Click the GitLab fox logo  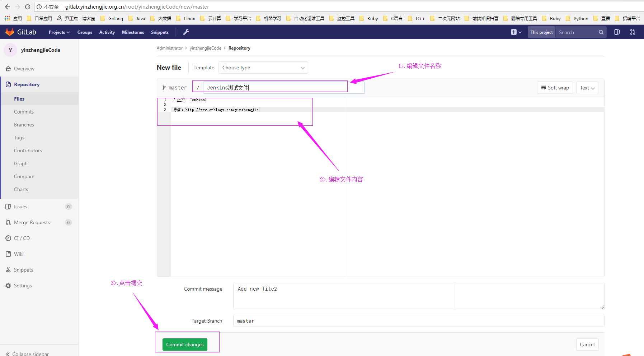pyautogui.click(x=10, y=32)
